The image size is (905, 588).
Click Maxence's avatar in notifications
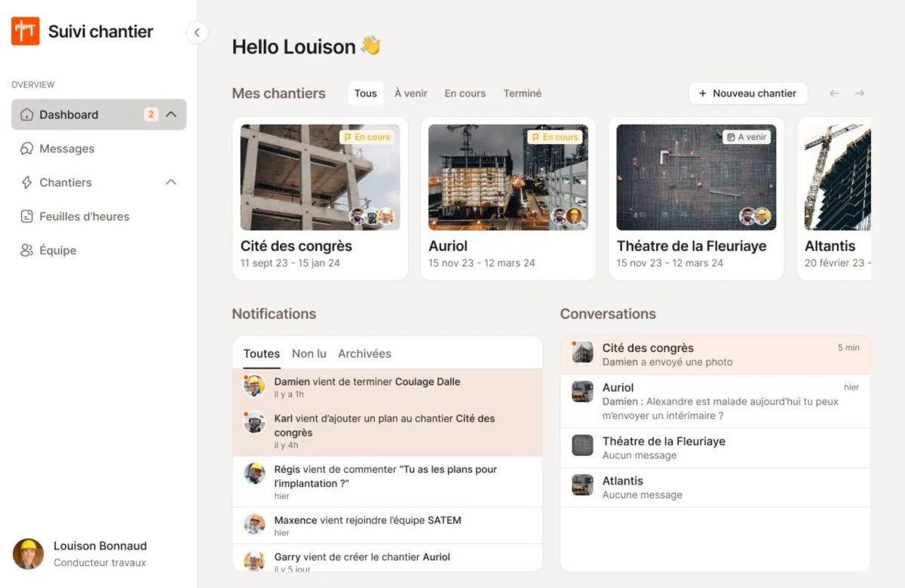(254, 525)
